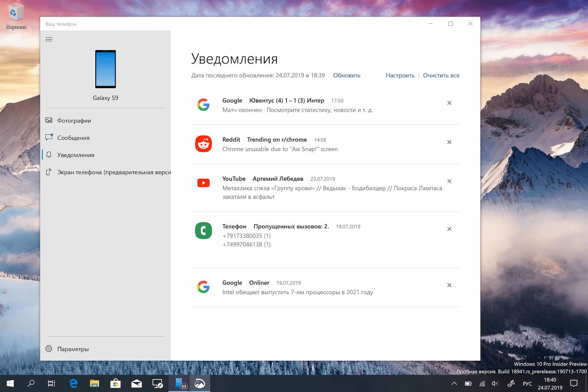Go to Сообщения in sidebar

(73, 138)
